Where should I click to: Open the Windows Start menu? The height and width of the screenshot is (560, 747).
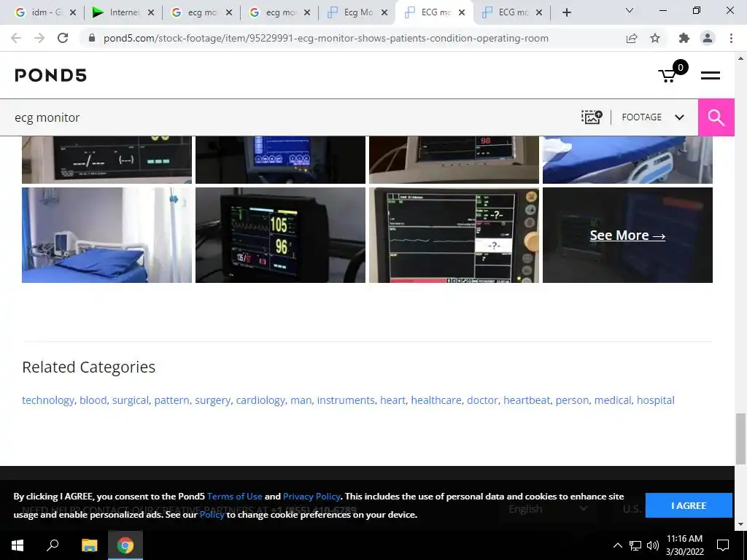(18, 545)
